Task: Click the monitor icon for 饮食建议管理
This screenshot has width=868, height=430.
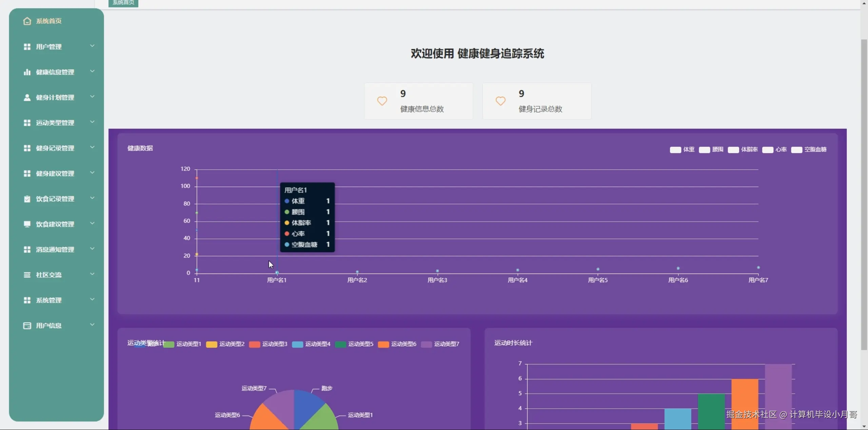Action: (x=27, y=224)
